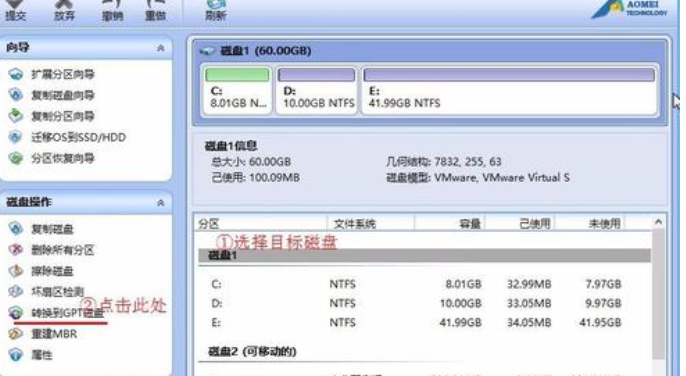This screenshot has width=686, height=376.
Task: Click the green C: usage bar
Action: pyautogui.click(x=237, y=75)
